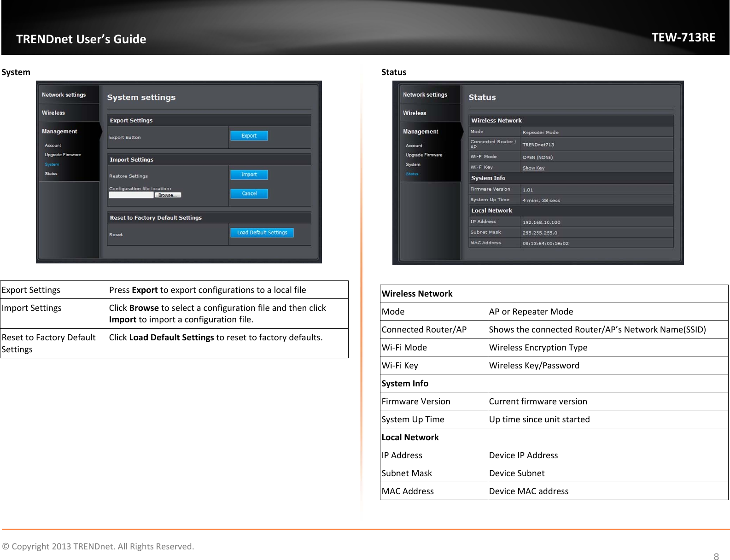The height and width of the screenshot is (560, 730).
Task: Select highlighted Status item in right screenshot sidebar
Action: tap(412, 174)
